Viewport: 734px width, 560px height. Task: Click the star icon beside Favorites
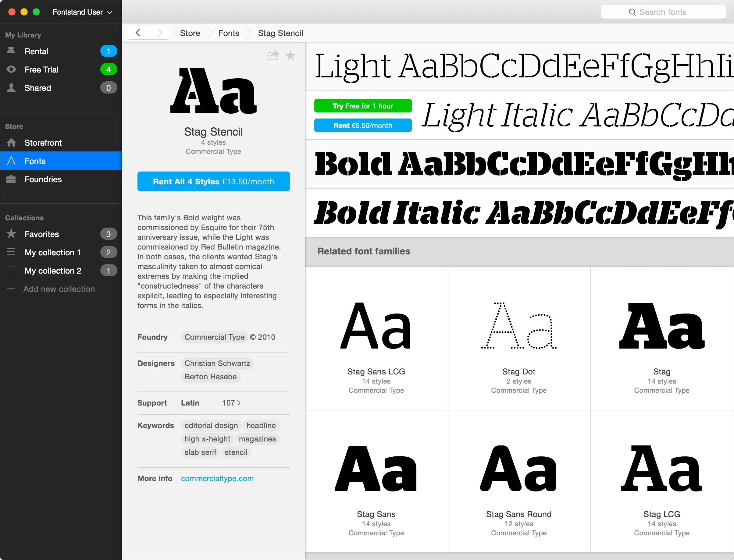(x=11, y=234)
